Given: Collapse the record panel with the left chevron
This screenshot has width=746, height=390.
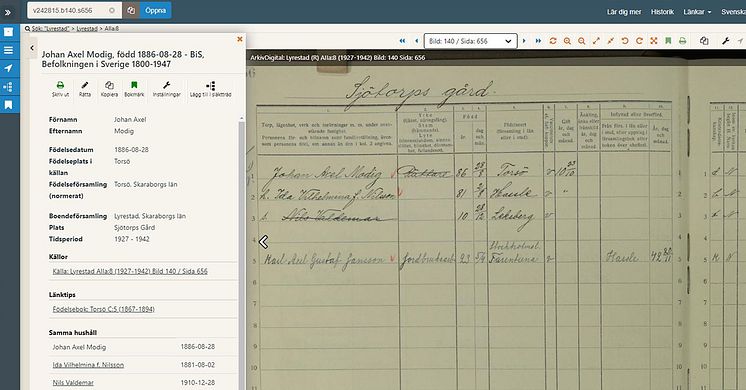Looking at the screenshot, I should pos(32,48).
